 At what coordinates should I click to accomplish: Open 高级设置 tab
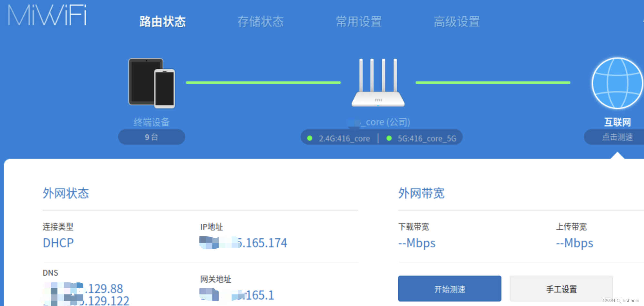[457, 22]
